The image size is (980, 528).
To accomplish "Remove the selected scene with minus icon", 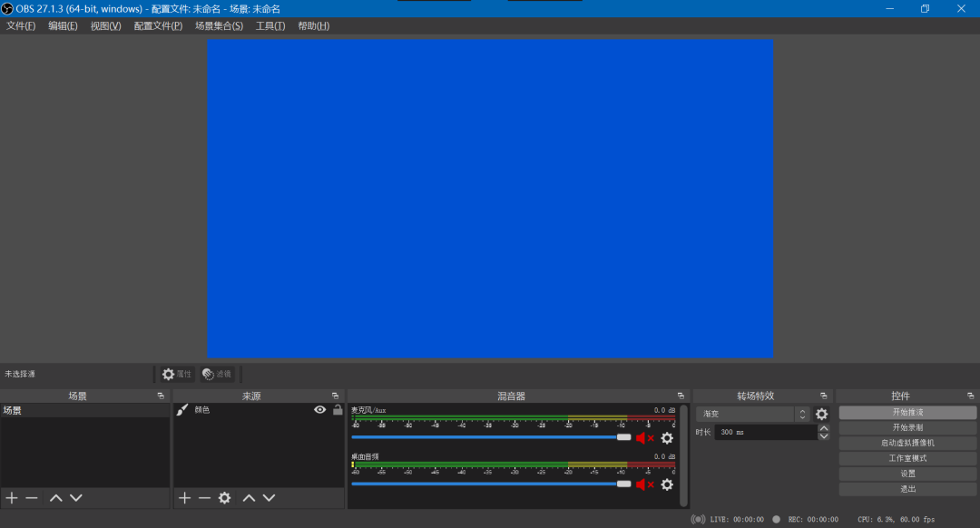I will 32,498.
